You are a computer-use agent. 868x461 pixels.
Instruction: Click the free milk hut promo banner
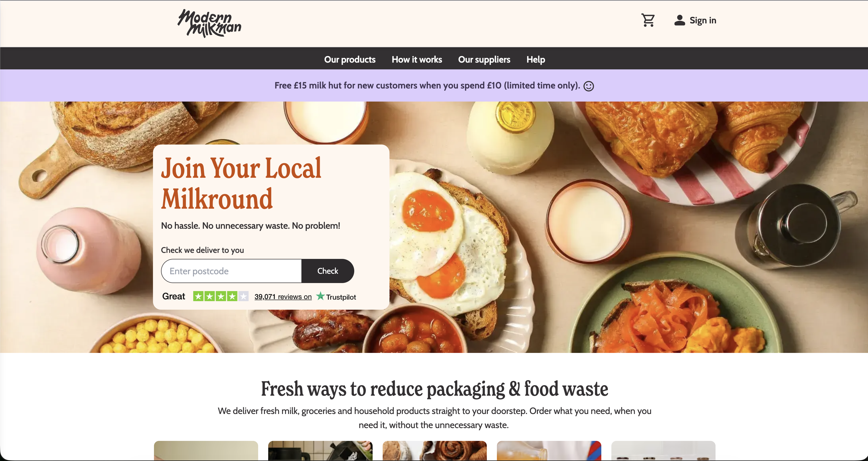(x=434, y=85)
